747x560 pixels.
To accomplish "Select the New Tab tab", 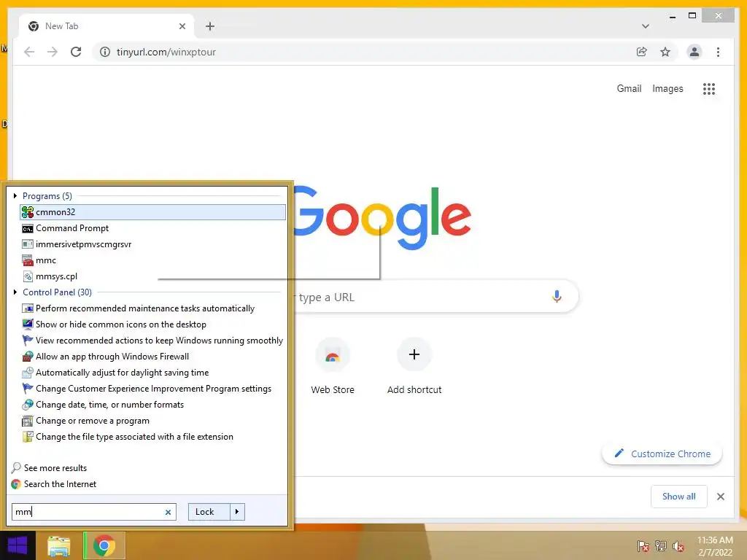I will pos(107,26).
